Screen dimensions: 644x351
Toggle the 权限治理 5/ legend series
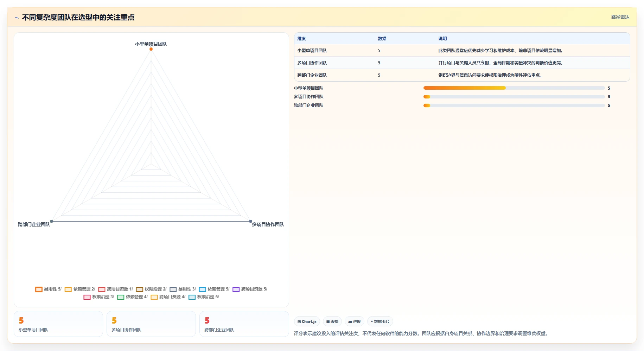[204, 297]
